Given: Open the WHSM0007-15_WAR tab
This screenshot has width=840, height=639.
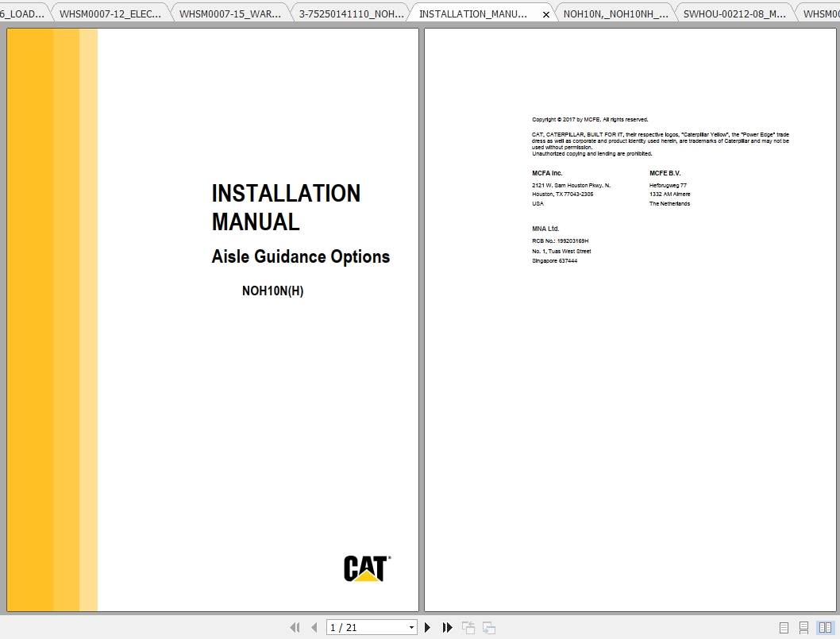Looking at the screenshot, I should [230, 13].
